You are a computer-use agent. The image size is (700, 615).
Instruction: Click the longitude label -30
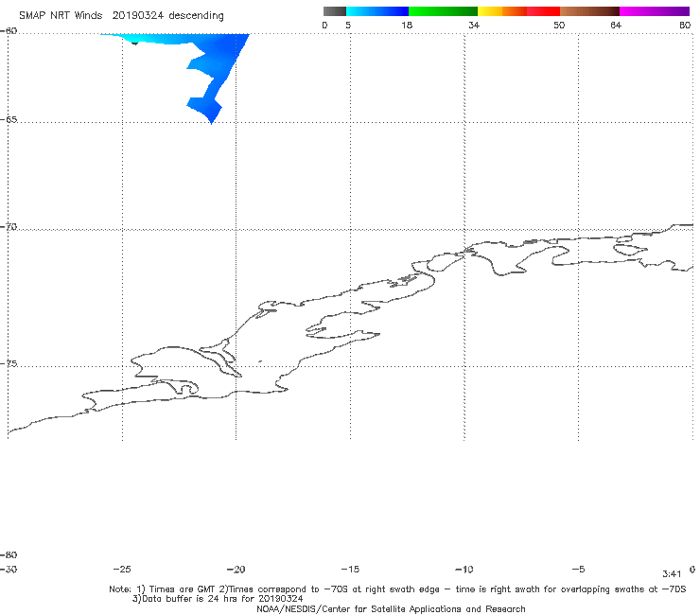9,570
